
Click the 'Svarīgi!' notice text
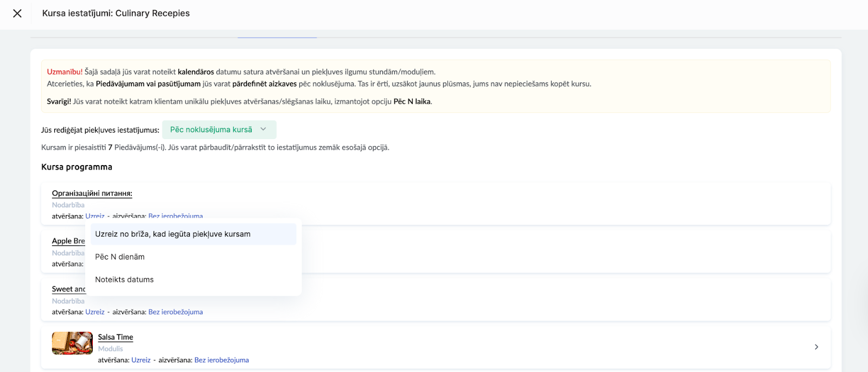click(x=59, y=102)
